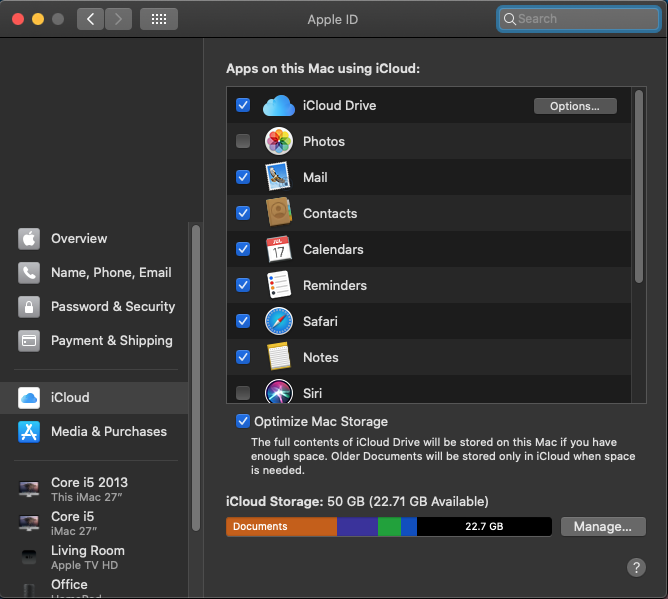
Task: Open Media & Purchases section
Action: click(x=94, y=432)
